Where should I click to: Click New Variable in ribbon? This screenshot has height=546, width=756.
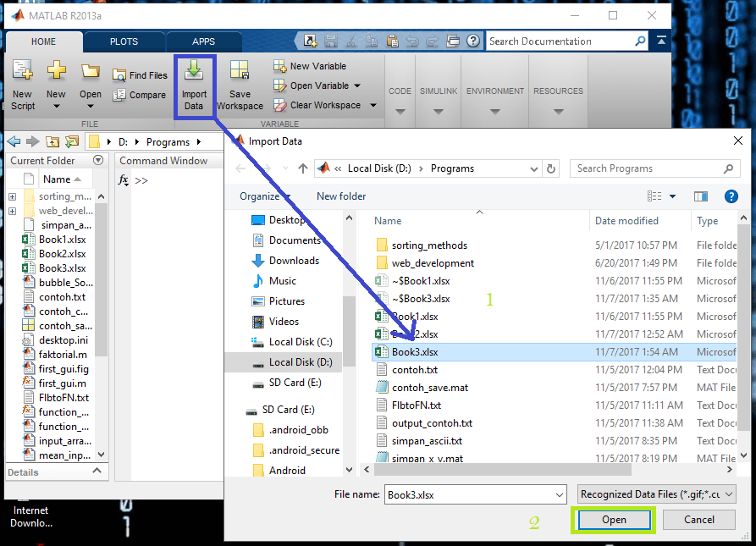(280, 66)
